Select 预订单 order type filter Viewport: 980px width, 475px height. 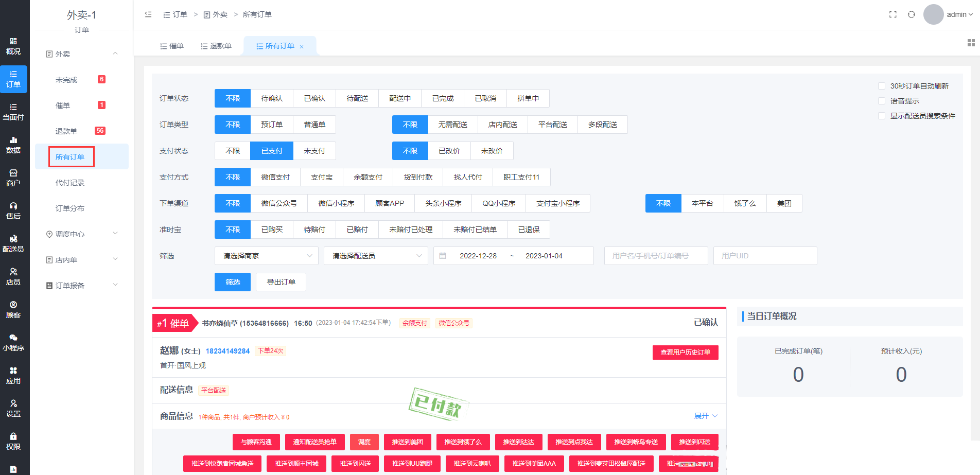(272, 125)
